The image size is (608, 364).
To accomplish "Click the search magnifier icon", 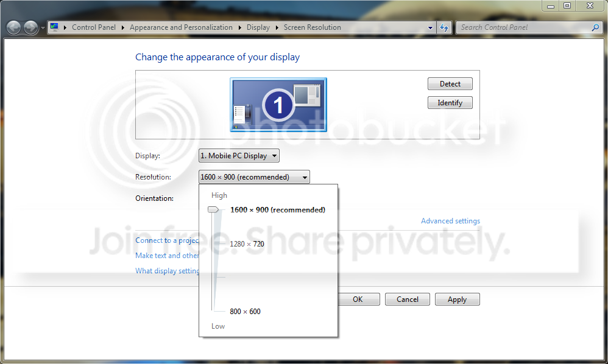I will click(x=596, y=27).
